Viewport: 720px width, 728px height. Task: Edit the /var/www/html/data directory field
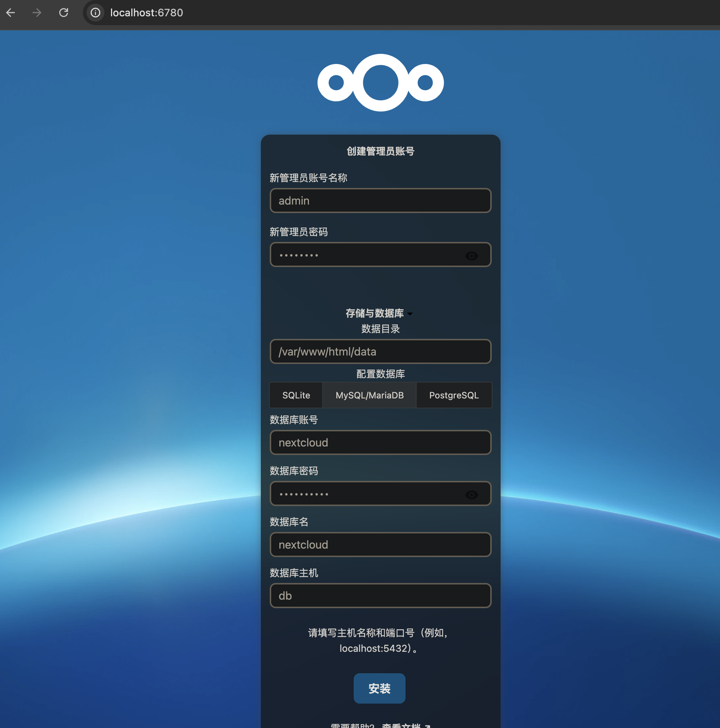click(380, 351)
